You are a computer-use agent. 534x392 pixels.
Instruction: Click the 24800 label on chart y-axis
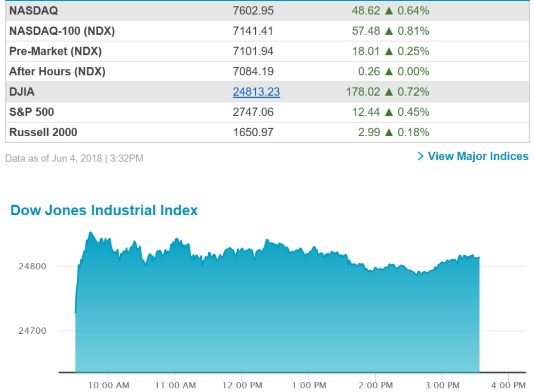[33, 266]
